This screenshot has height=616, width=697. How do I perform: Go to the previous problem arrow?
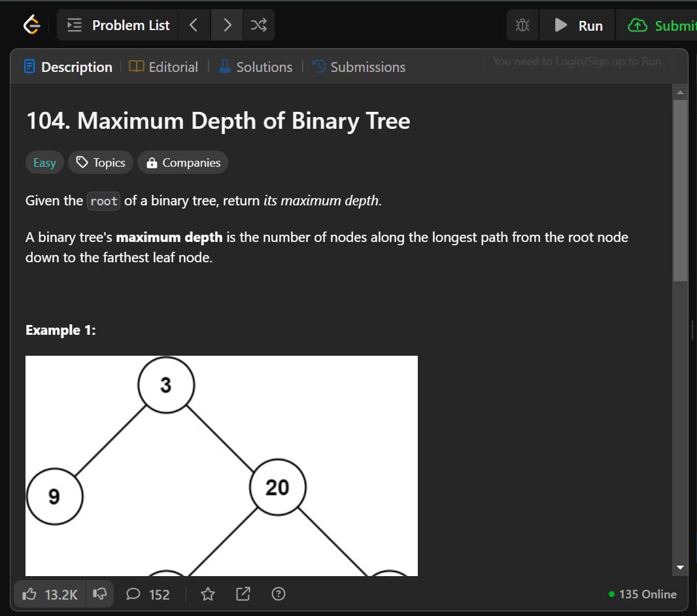194,25
